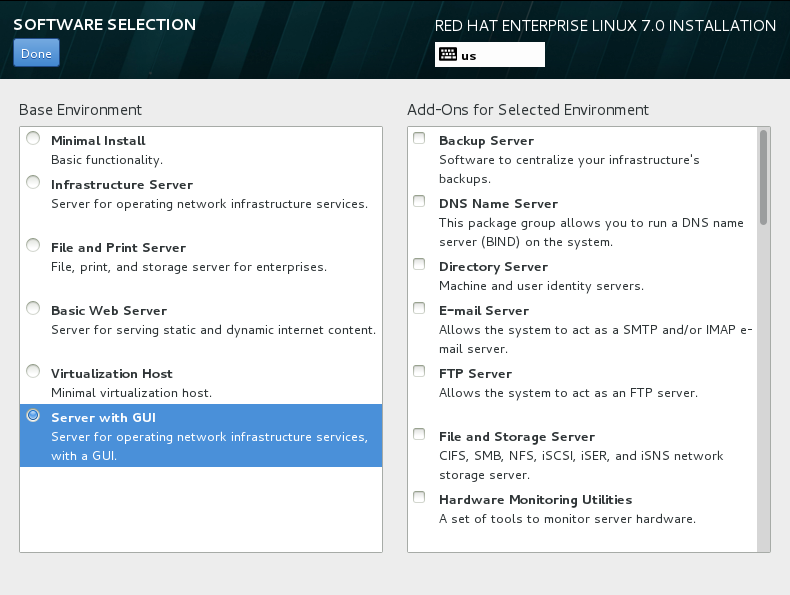Click the us keyboard layout indicator

coord(469,56)
